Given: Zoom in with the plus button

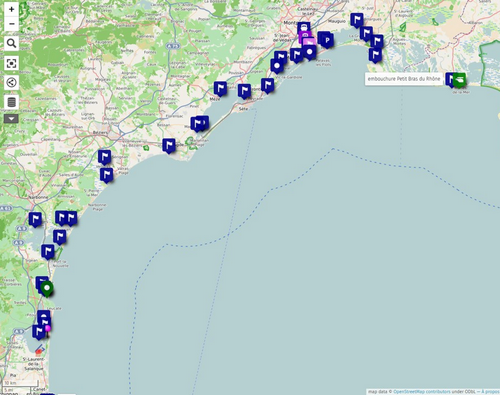Looking at the screenshot, I should point(11,9).
